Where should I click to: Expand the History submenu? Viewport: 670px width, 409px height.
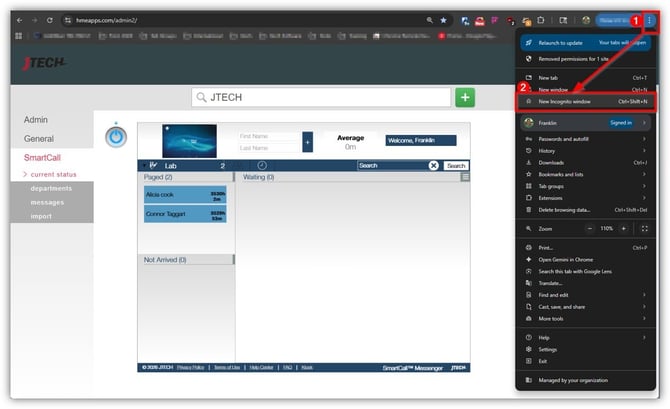click(x=585, y=151)
